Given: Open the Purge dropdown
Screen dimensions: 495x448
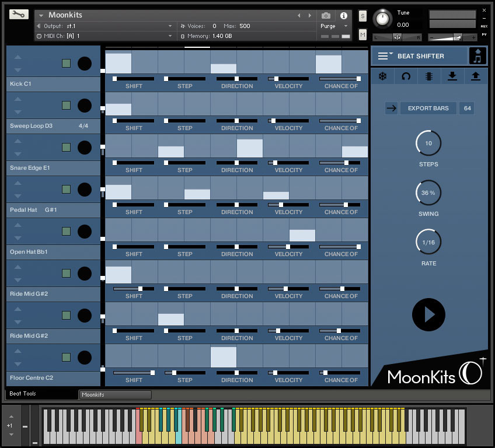Looking at the screenshot, I should [346, 26].
